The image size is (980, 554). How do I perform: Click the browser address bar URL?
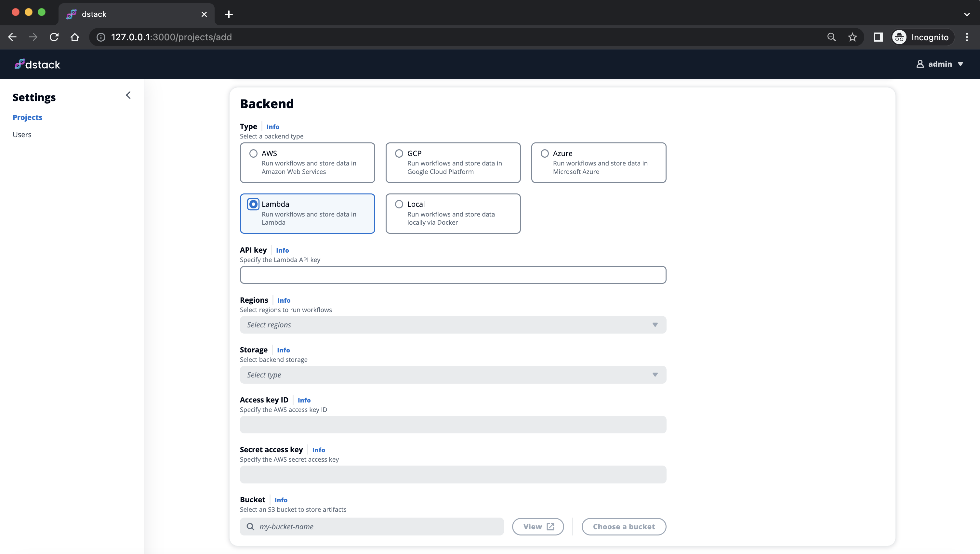pyautogui.click(x=171, y=37)
